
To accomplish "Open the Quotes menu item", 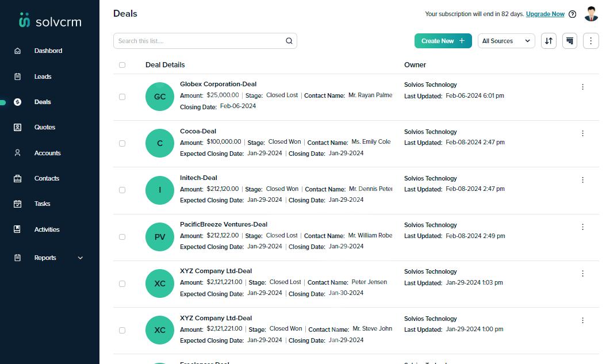I will [x=45, y=127].
